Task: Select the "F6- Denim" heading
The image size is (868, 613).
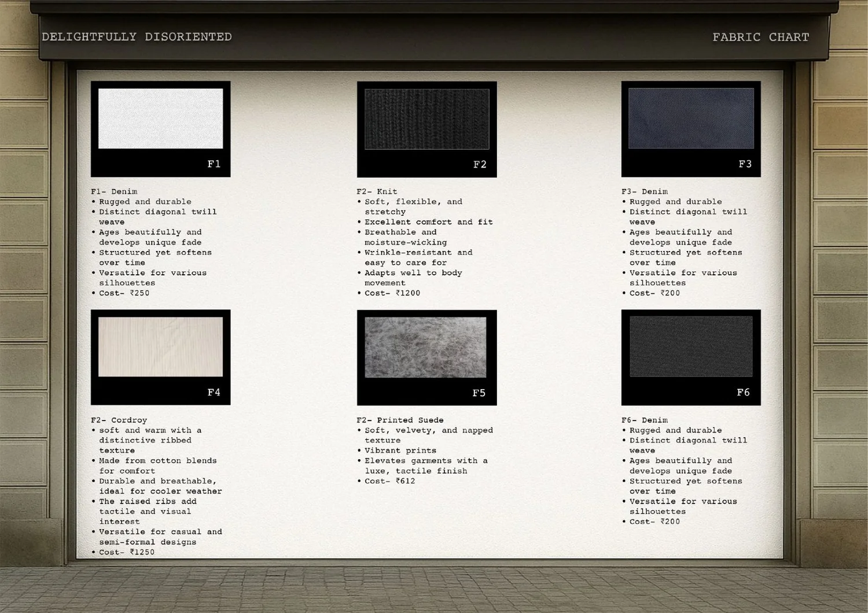Action: [x=645, y=420]
